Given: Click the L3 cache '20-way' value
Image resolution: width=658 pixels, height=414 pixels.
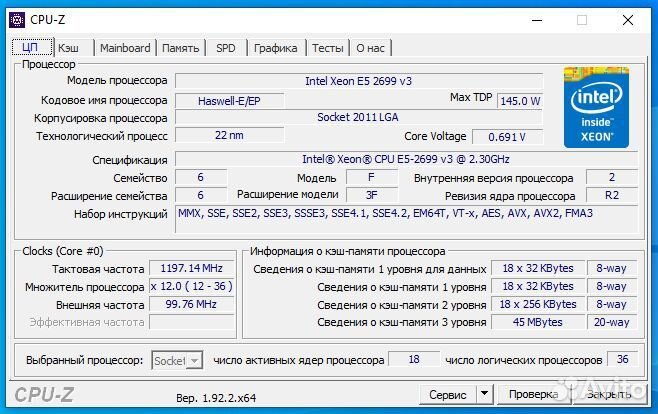Looking at the screenshot, I should [x=612, y=322].
